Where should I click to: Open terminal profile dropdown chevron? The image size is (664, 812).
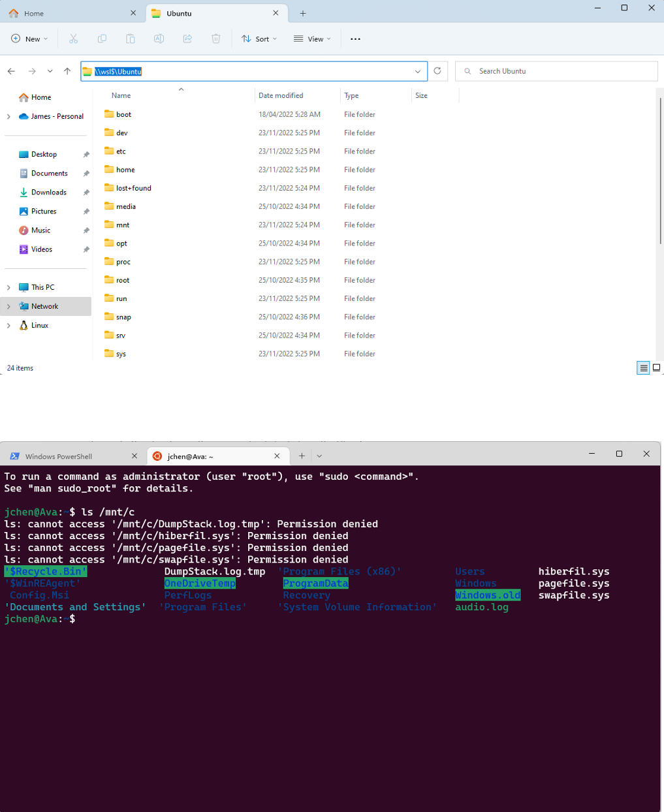pyautogui.click(x=319, y=456)
